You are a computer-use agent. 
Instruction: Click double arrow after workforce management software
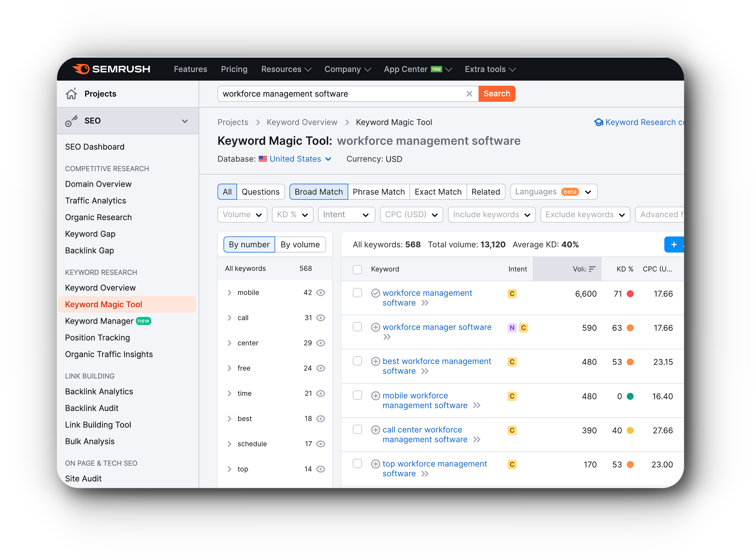coord(425,303)
